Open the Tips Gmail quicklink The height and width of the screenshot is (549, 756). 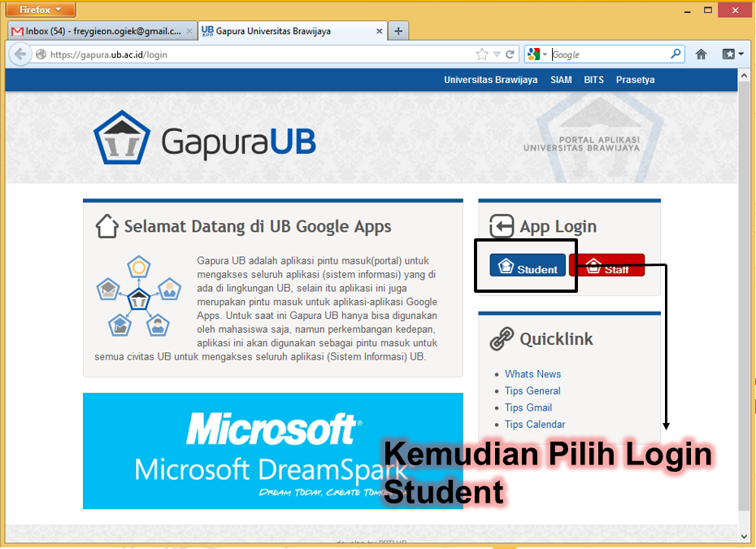click(528, 407)
